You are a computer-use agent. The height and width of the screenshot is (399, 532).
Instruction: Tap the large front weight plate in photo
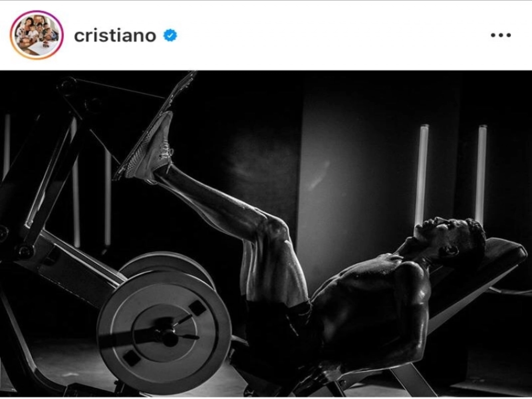[x=165, y=332]
